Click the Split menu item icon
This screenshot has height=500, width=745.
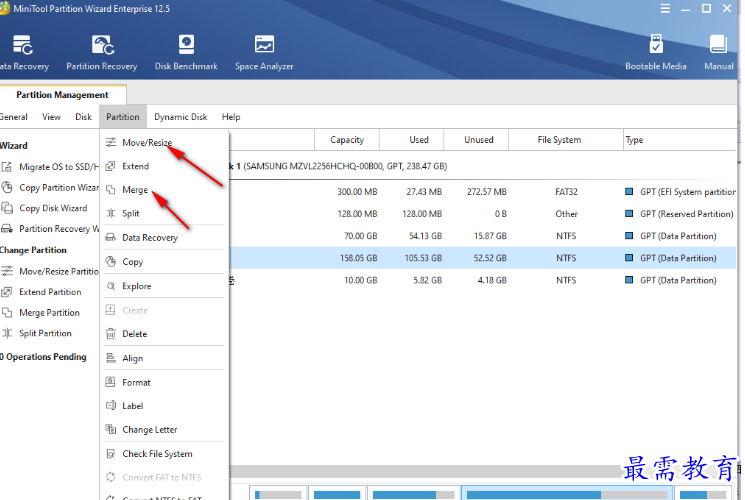tap(111, 213)
